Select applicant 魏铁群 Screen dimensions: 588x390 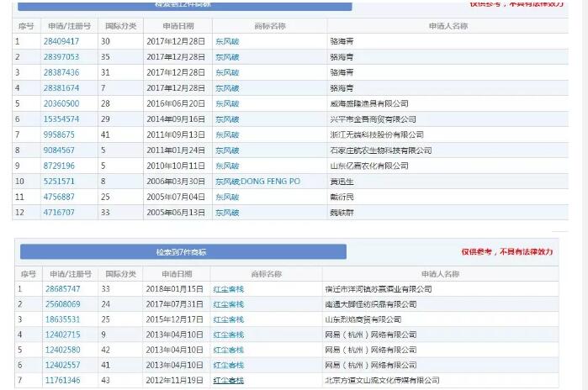pos(342,213)
